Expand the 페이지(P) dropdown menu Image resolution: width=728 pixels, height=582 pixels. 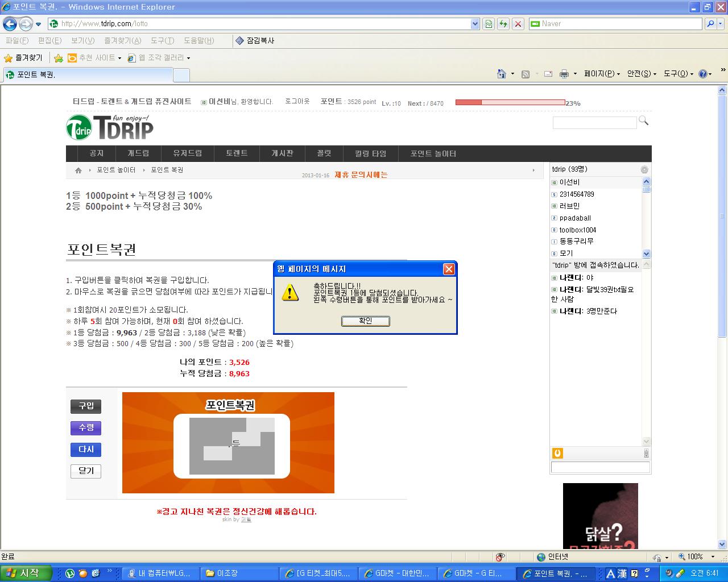coord(602,74)
